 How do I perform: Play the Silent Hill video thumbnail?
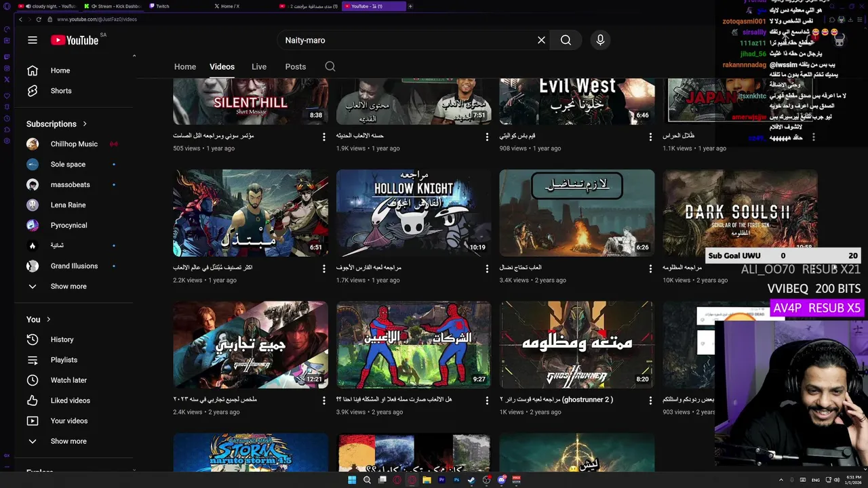(x=250, y=102)
